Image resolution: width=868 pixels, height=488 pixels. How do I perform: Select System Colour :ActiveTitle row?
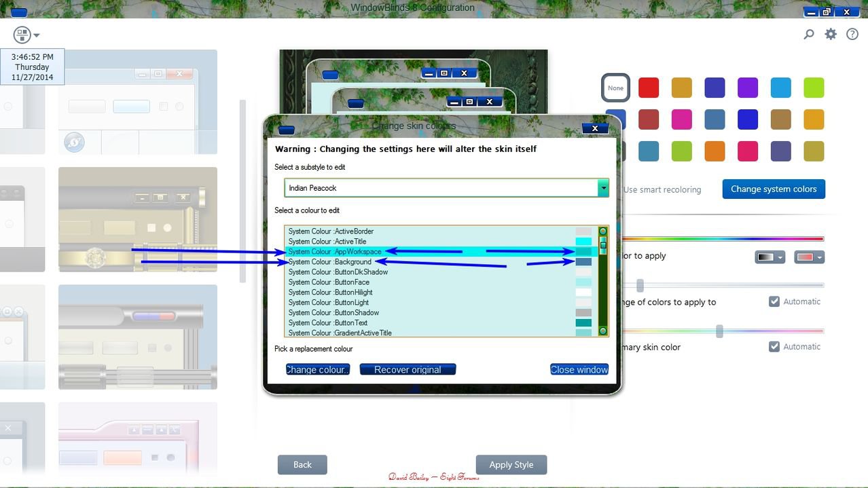click(x=440, y=242)
